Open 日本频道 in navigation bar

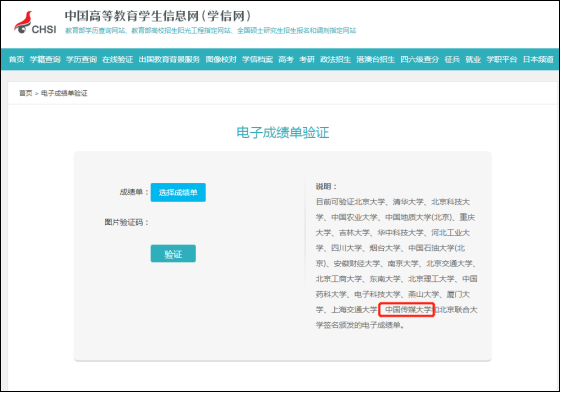[538, 59]
